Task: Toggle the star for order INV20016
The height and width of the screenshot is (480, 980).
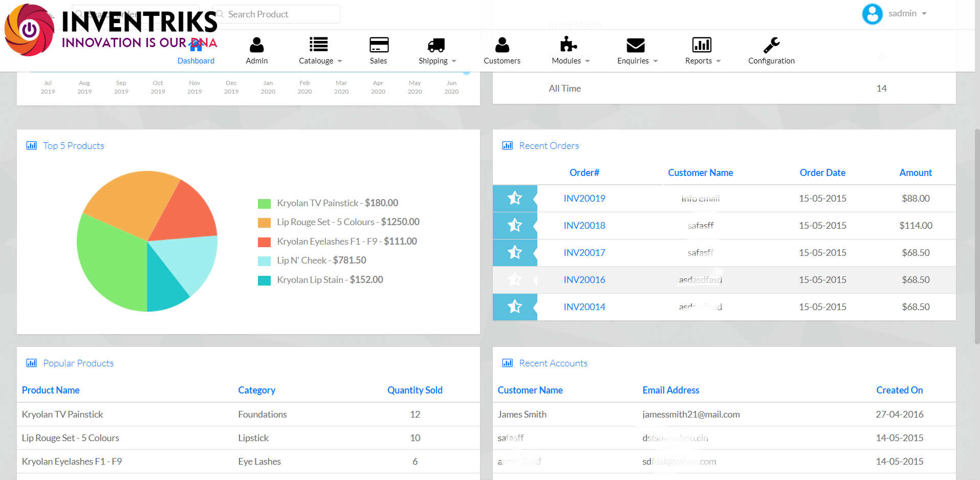Action: tap(515, 279)
